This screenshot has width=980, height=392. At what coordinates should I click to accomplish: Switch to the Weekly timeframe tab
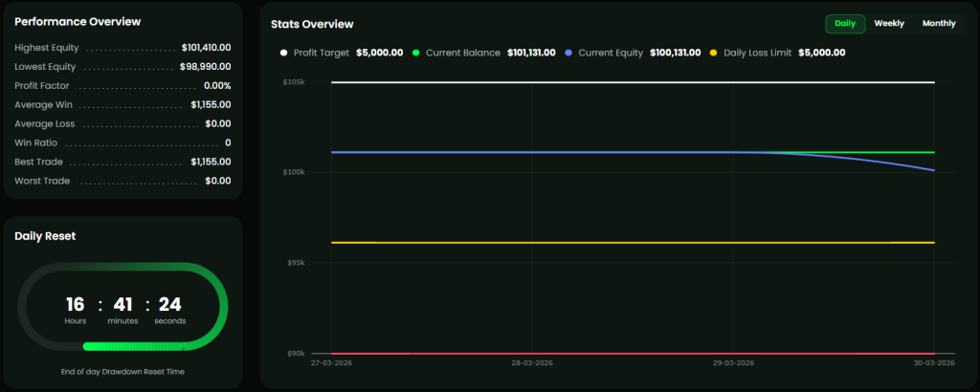tap(889, 24)
